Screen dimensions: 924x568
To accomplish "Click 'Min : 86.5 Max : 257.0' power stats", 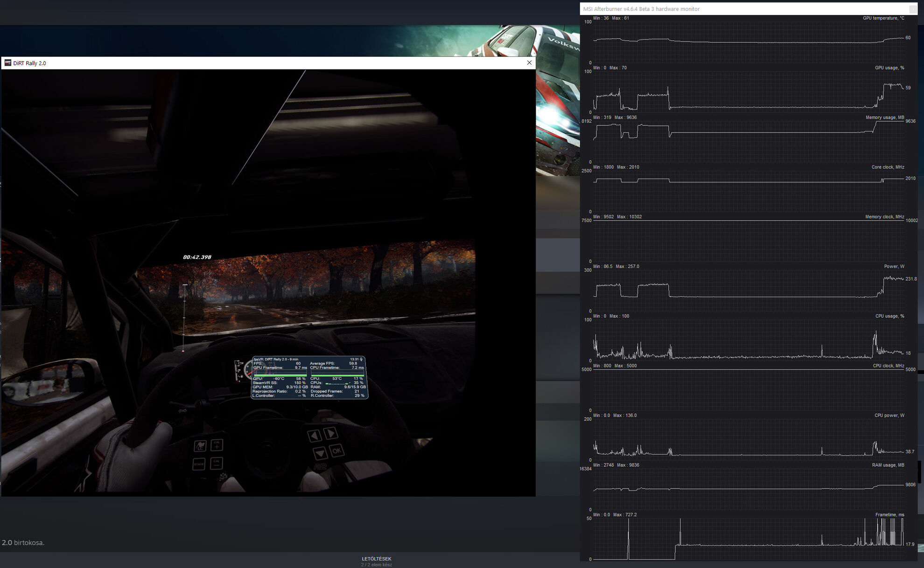I will [616, 266].
